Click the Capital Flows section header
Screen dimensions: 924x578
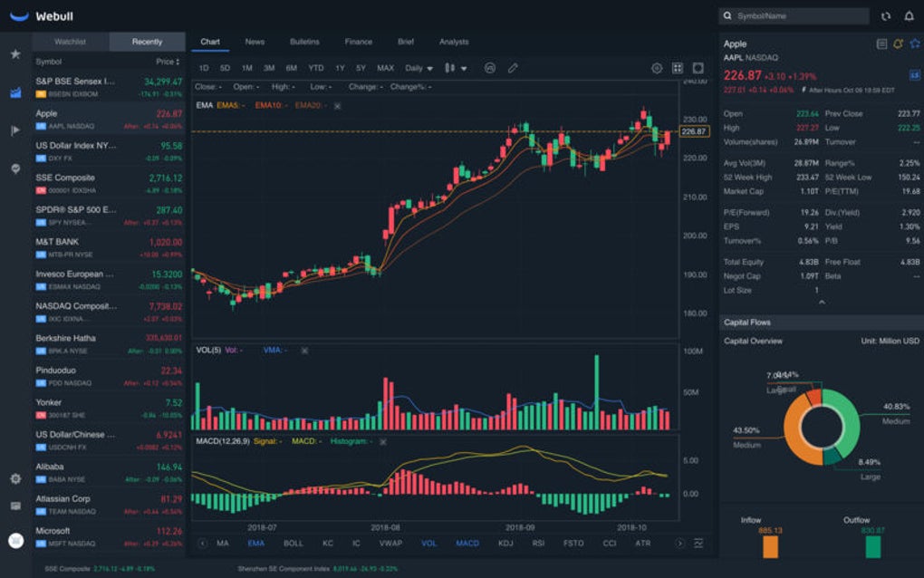(x=822, y=323)
